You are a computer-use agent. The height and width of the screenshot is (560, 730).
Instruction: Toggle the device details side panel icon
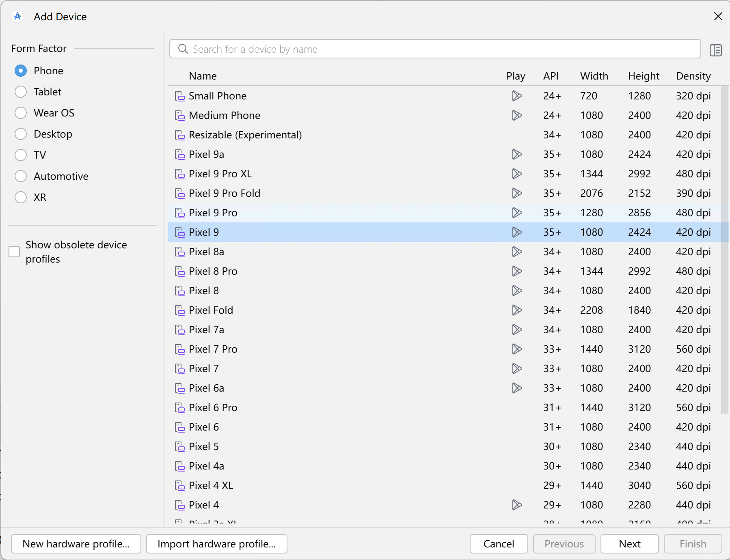click(x=715, y=50)
